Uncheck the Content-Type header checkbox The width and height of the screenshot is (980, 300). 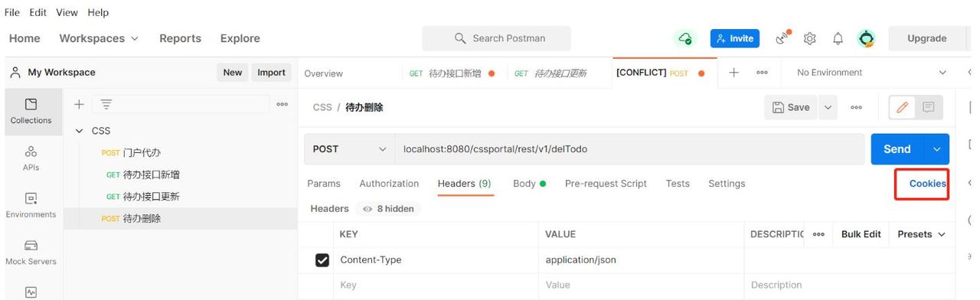pyautogui.click(x=322, y=260)
